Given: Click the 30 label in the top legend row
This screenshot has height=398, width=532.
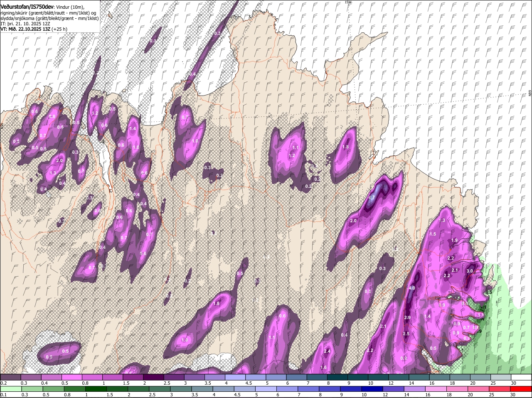Looking at the screenshot, I should click(514, 383).
